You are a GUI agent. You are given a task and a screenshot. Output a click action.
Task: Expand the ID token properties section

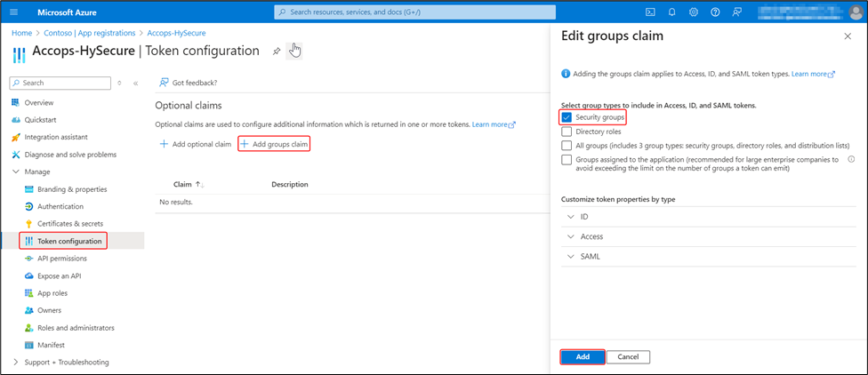pos(570,216)
